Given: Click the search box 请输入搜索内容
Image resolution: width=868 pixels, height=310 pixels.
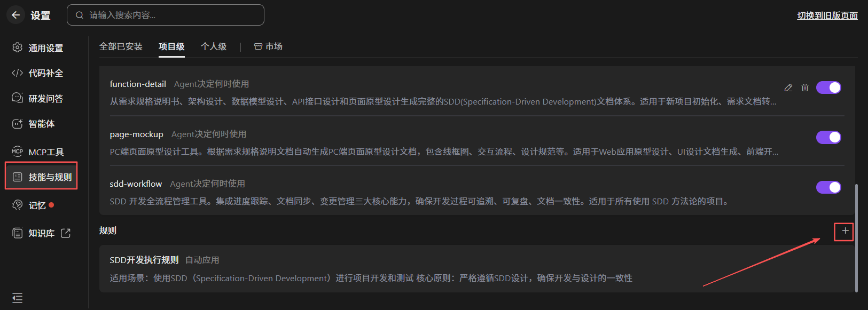Looking at the screenshot, I should [166, 15].
